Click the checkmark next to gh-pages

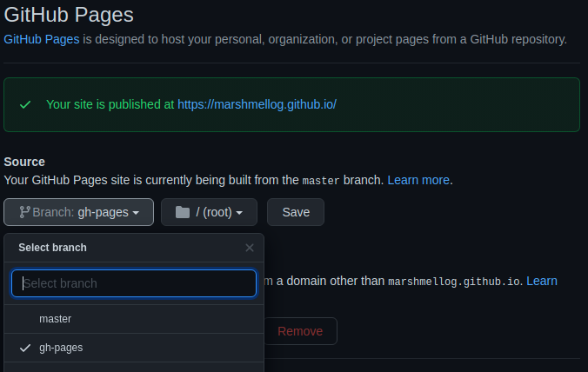point(25,348)
